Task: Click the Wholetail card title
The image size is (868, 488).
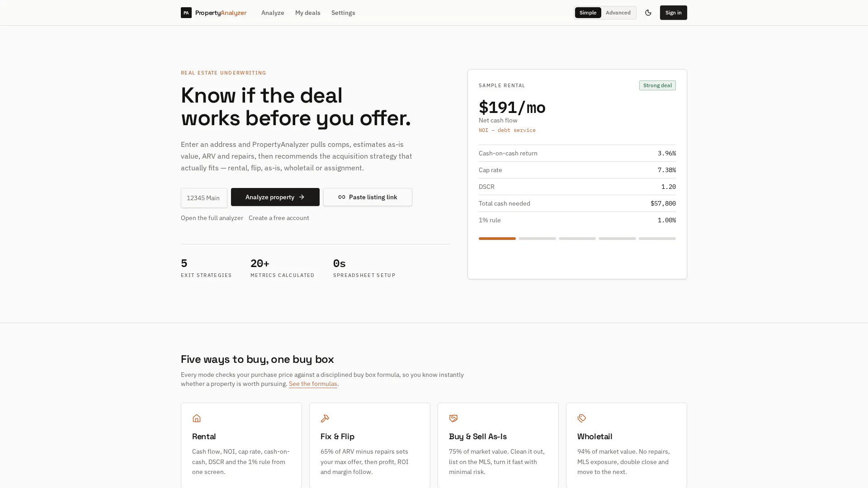Action: (x=594, y=436)
